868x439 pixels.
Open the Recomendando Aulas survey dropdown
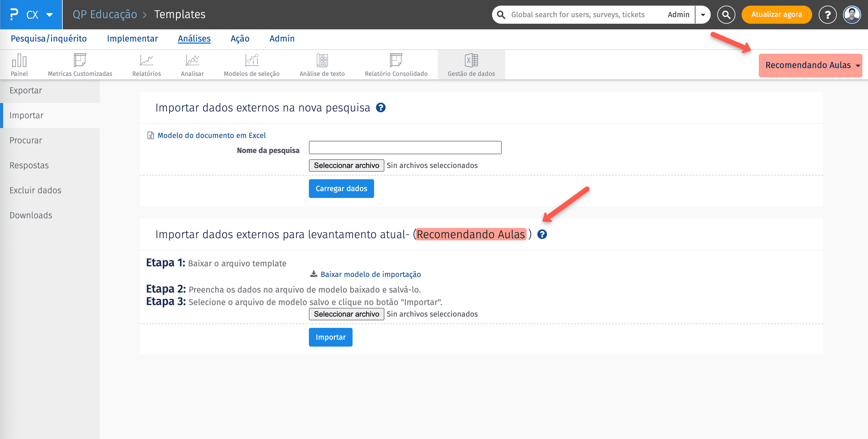[810, 65]
